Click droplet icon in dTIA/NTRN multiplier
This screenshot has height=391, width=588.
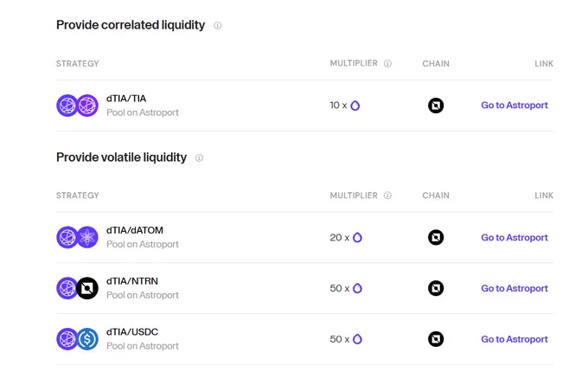click(357, 288)
